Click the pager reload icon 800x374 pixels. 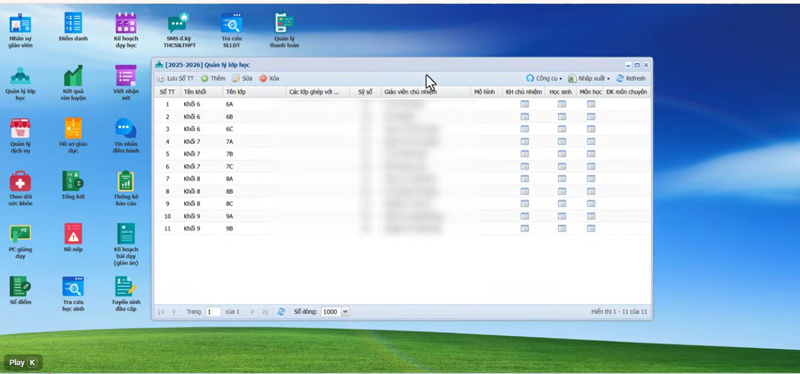tap(281, 312)
